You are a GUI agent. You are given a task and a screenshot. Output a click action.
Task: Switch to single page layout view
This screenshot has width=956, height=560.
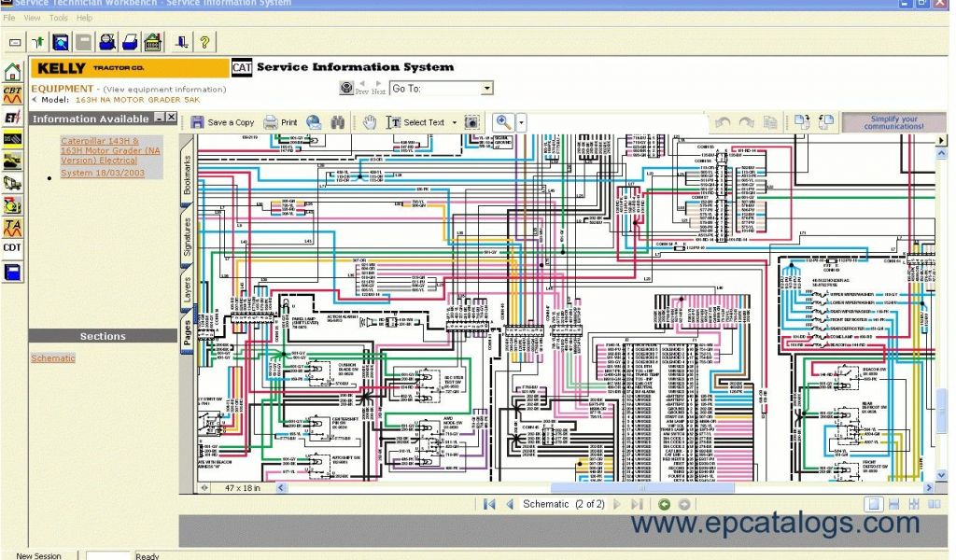click(873, 504)
